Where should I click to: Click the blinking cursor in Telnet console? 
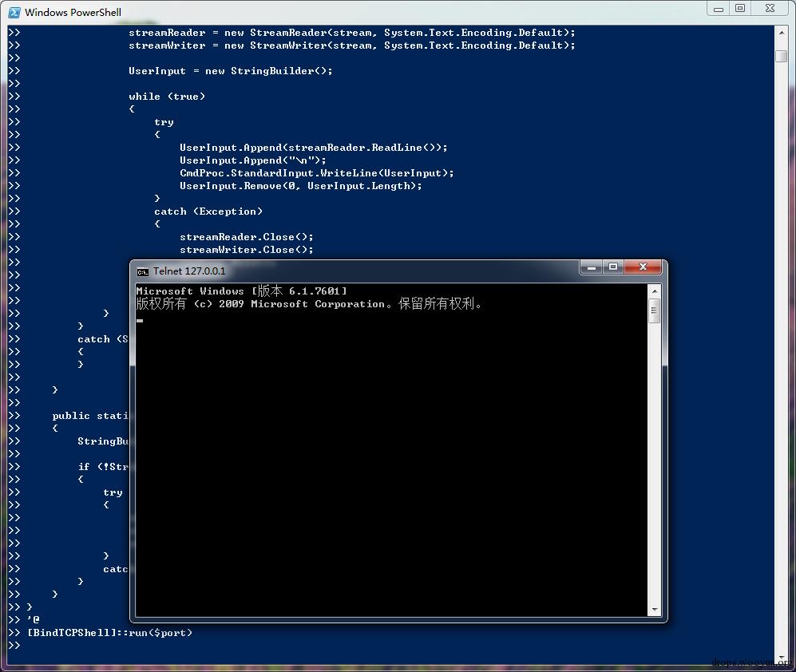(140, 321)
